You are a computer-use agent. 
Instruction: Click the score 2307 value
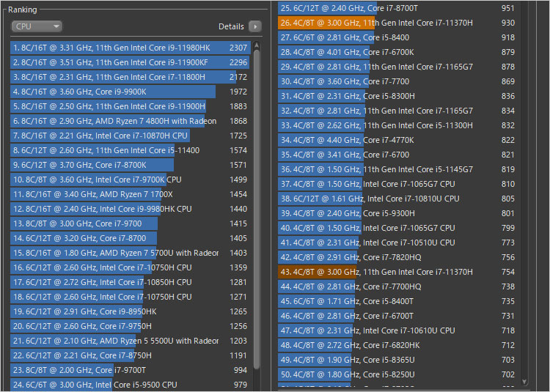point(238,48)
